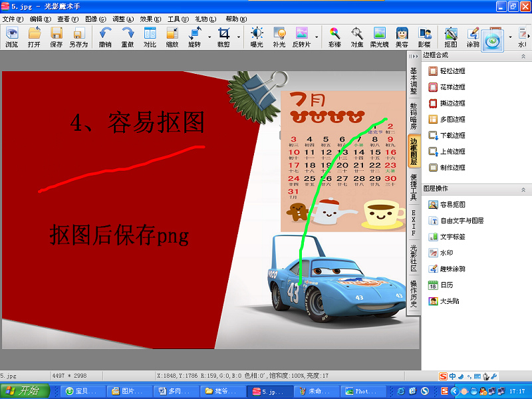
Task: Open the 查看 menu
Action: (x=68, y=19)
